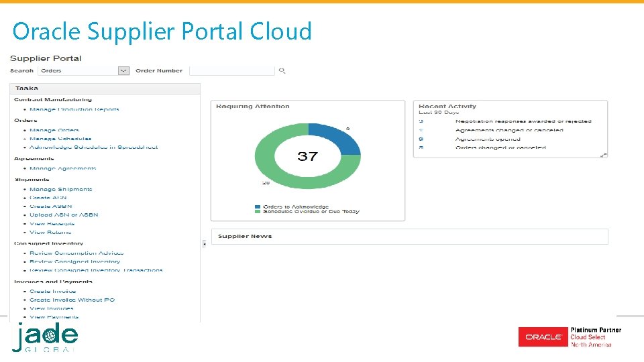
Task: Click the Invoices and Payments section heading
Action: coord(53,282)
